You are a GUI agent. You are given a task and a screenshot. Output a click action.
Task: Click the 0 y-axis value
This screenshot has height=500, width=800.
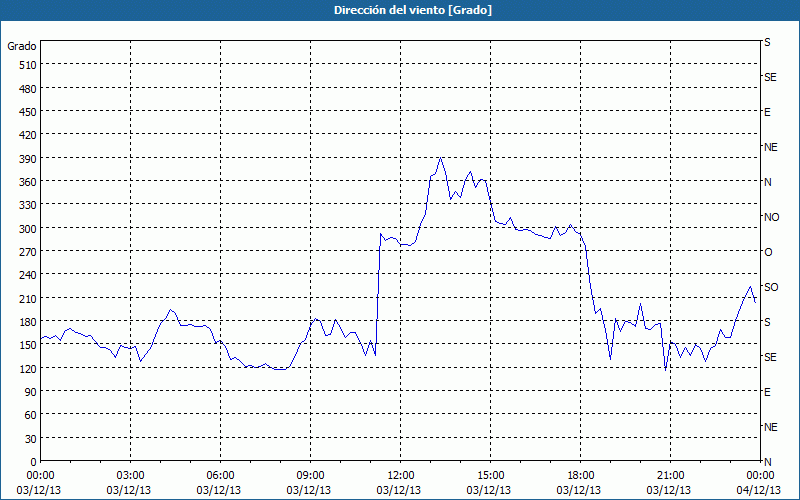coord(34,462)
